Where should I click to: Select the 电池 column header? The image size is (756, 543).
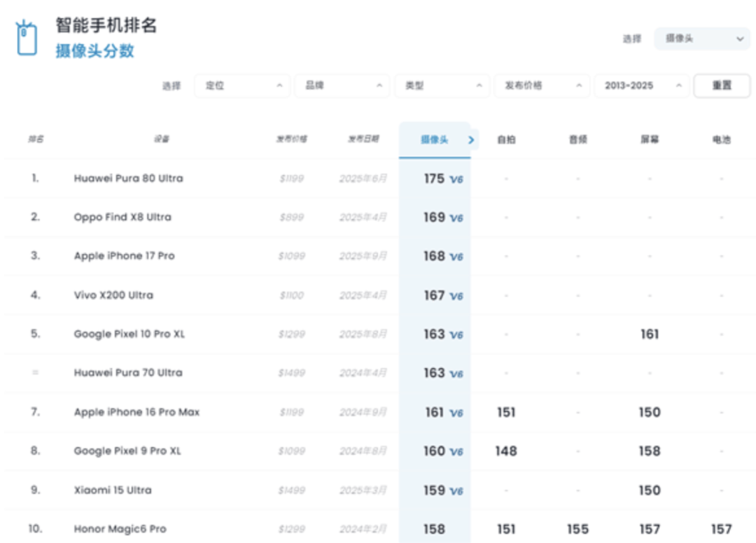point(721,140)
